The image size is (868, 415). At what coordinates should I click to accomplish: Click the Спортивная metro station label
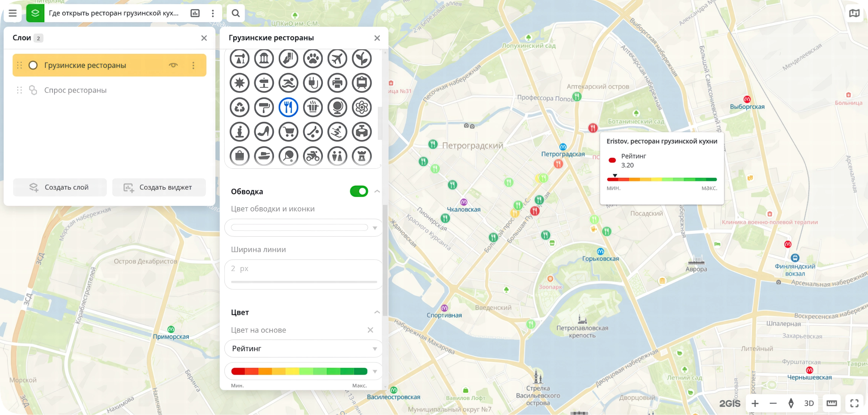(444, 315)
